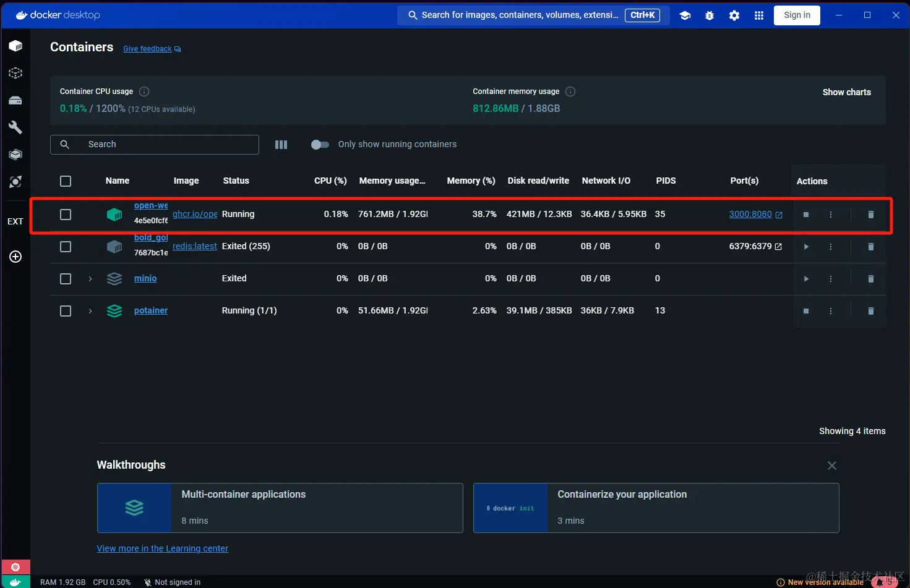Open the Containers view in the sidebar
The image size is (910, 588).
click(x=15, y=45)
